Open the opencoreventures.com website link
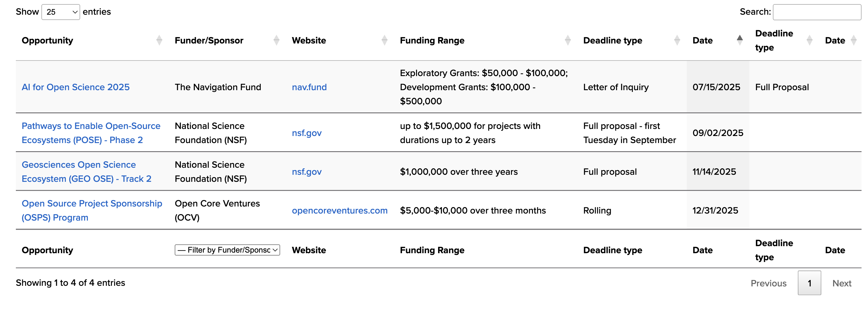Image resolution: width=868 pixels, height=309 pixels. 340,210
